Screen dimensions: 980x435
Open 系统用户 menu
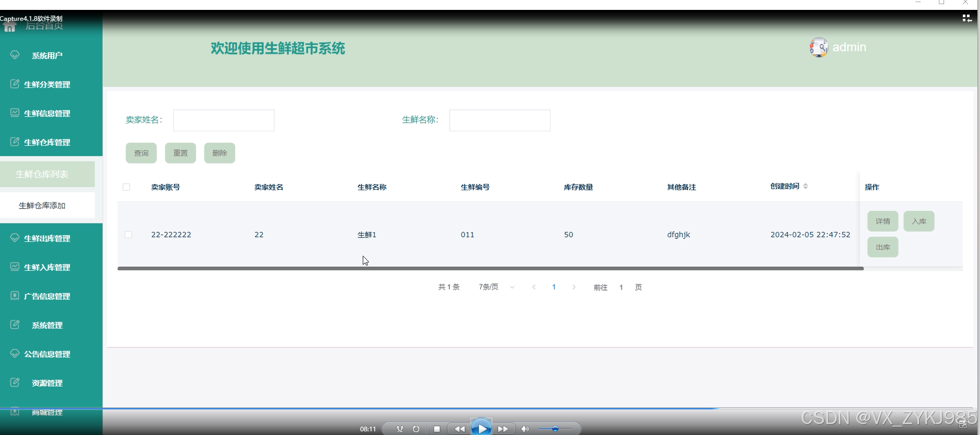pos(51,55)
